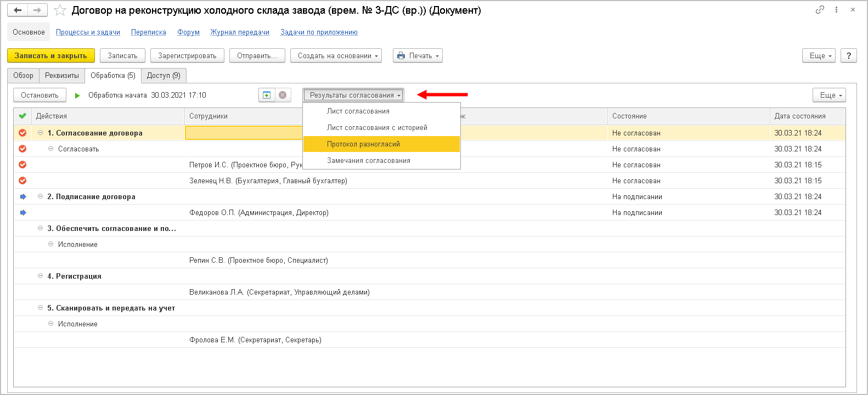Open the Печать dropdown

click(418, 55)
